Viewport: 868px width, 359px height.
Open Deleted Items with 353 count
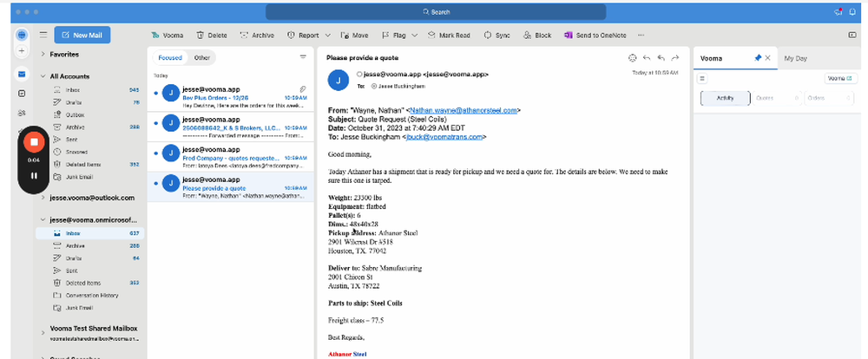[x=89, y=283]
